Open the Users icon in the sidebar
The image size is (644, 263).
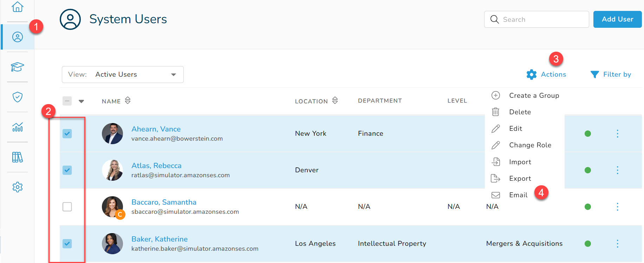[18, 37]
